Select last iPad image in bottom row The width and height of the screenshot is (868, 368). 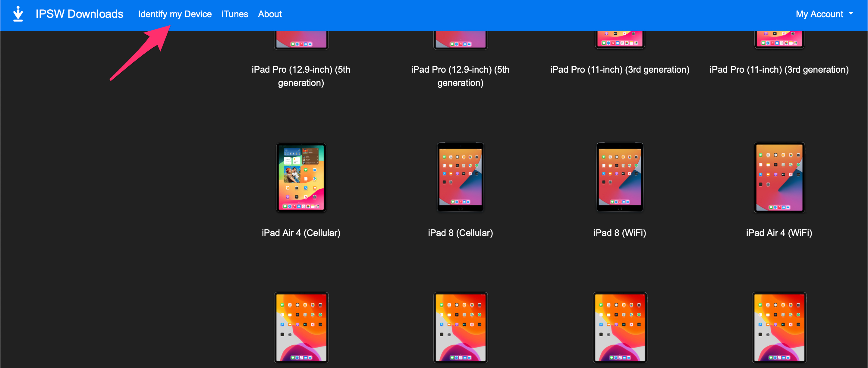point(779,327)
